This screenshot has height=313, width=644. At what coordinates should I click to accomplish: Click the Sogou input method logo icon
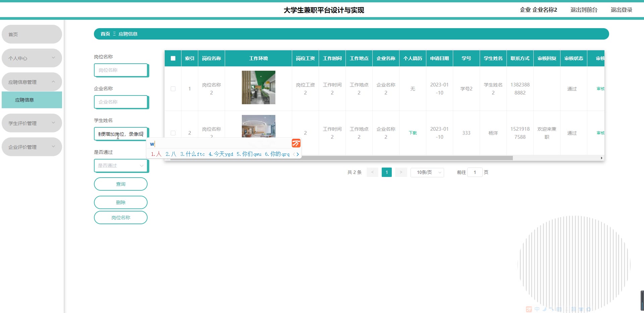296,143
